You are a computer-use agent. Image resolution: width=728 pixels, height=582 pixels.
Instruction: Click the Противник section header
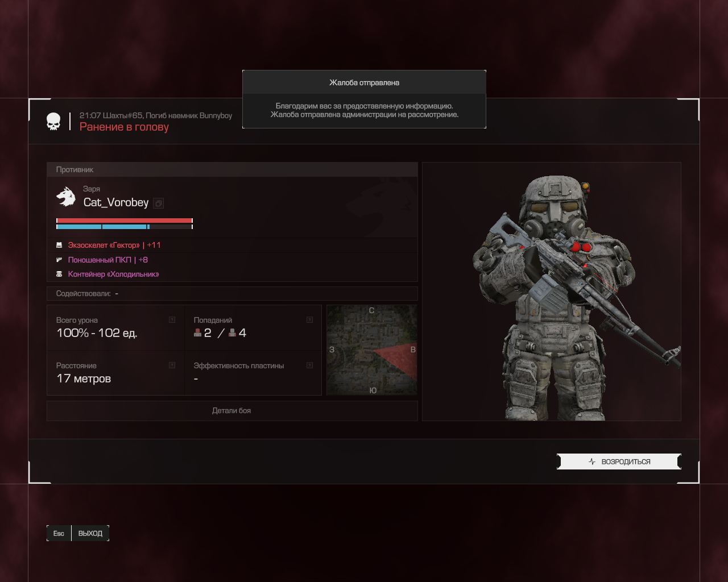232,169
